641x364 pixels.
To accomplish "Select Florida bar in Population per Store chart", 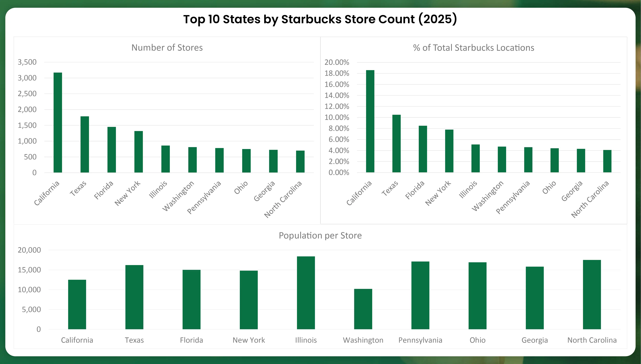I will pyautogui.click(x=191, y=299).
